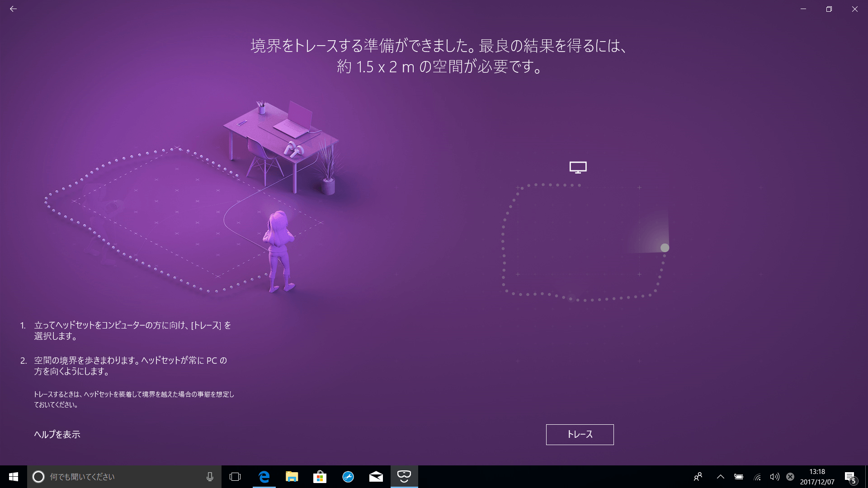
Task: Open the Microsoft Store app
Action: pos(320,477)
